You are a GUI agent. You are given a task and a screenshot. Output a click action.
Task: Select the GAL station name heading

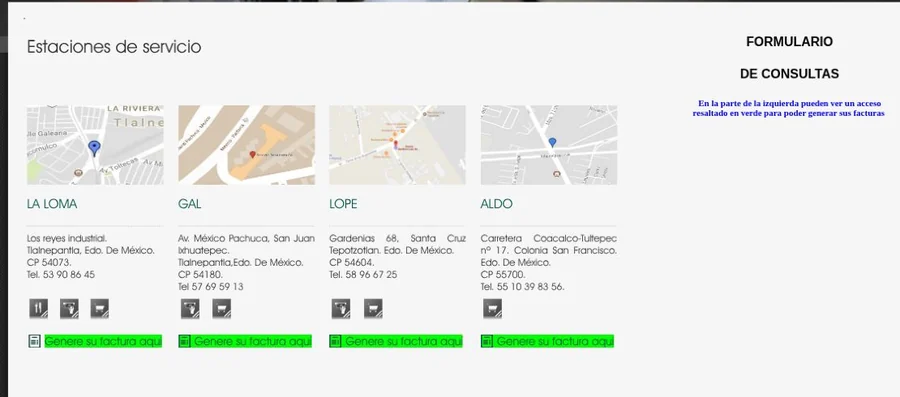point(190,204)
